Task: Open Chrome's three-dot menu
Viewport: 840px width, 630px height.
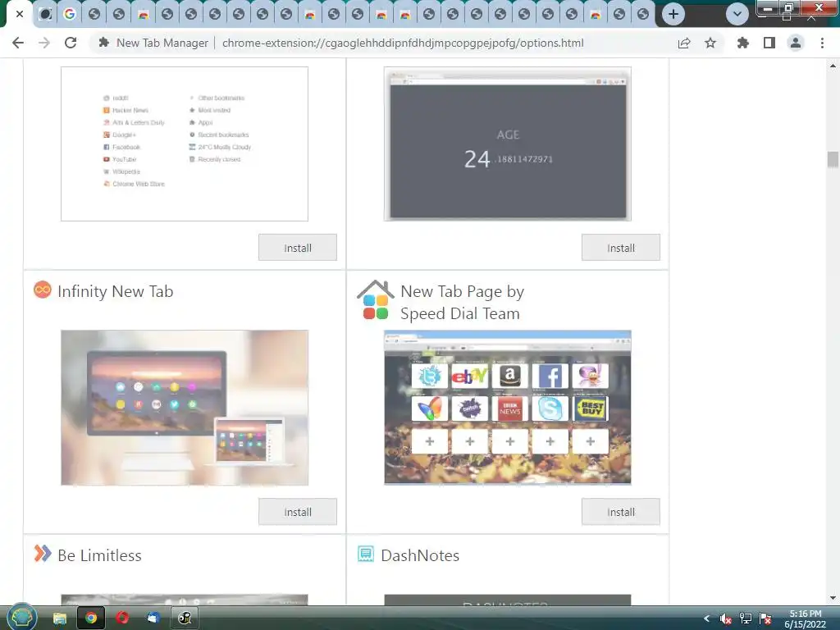Action: (822, 43)
